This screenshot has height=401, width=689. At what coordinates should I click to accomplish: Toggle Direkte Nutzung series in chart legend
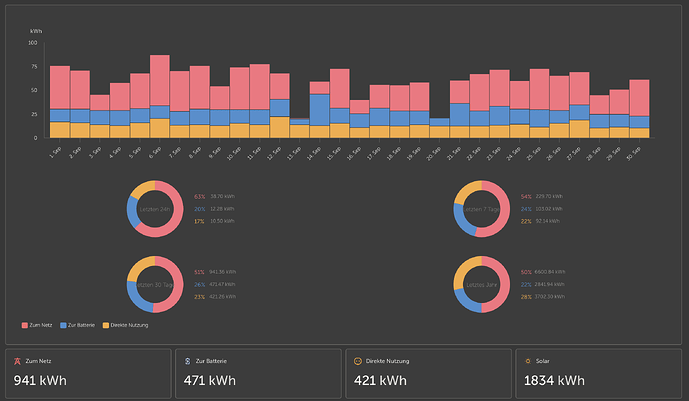tap(125, 325)
